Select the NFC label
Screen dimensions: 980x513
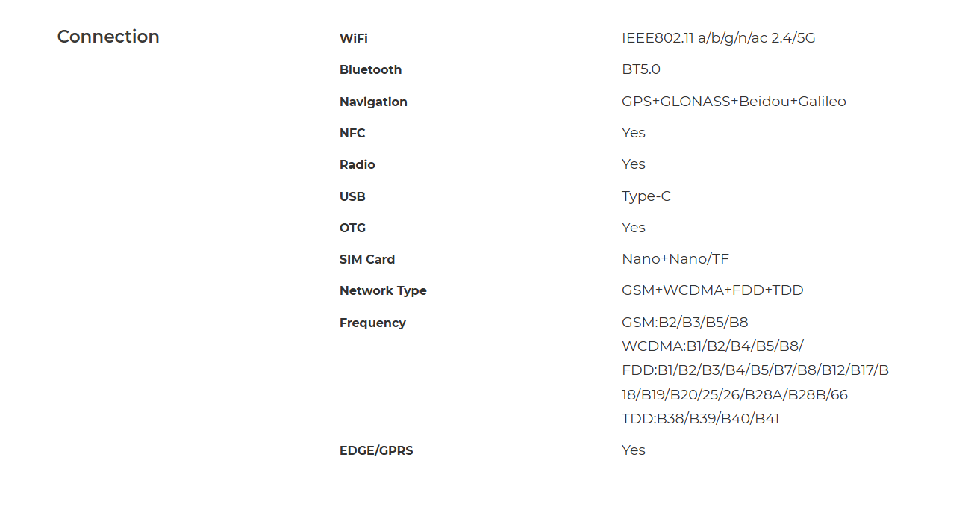[352, 133]
